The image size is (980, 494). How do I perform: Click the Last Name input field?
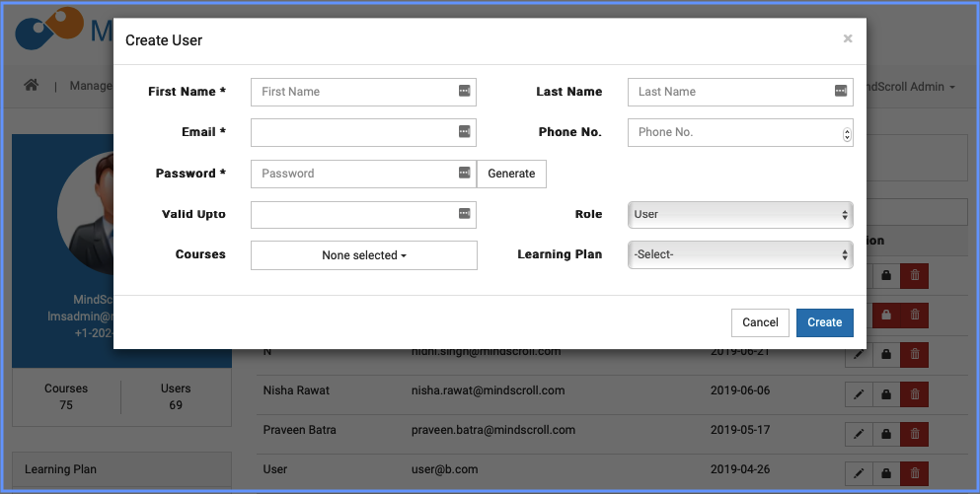[x=740, y=92]
